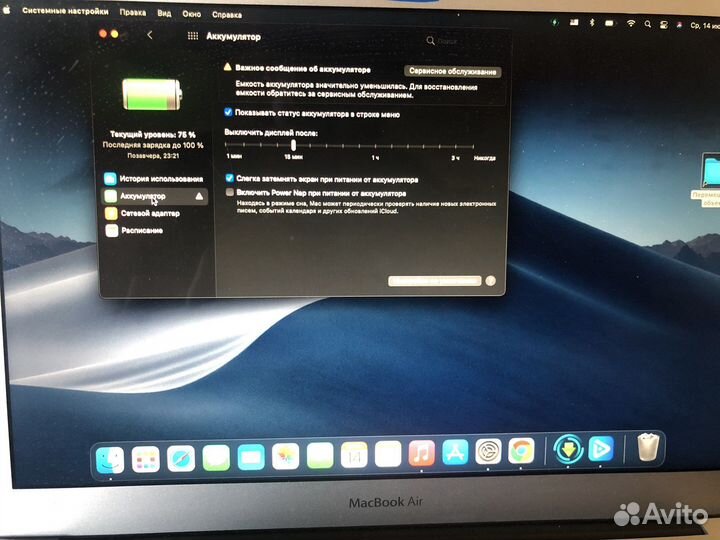
Task: Open FaceTime green icon in Dock
Action: [320, 456]
